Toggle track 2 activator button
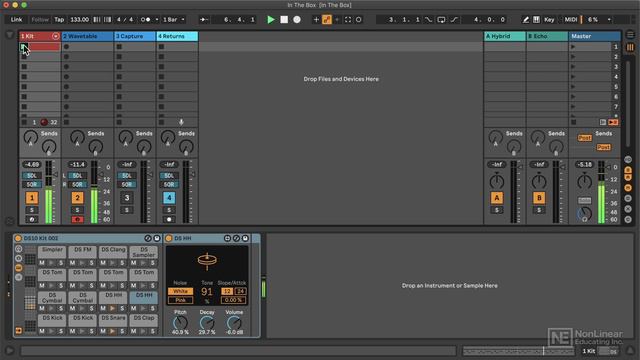The height and width of the screenshot is (360, 640). pos(78,198)
